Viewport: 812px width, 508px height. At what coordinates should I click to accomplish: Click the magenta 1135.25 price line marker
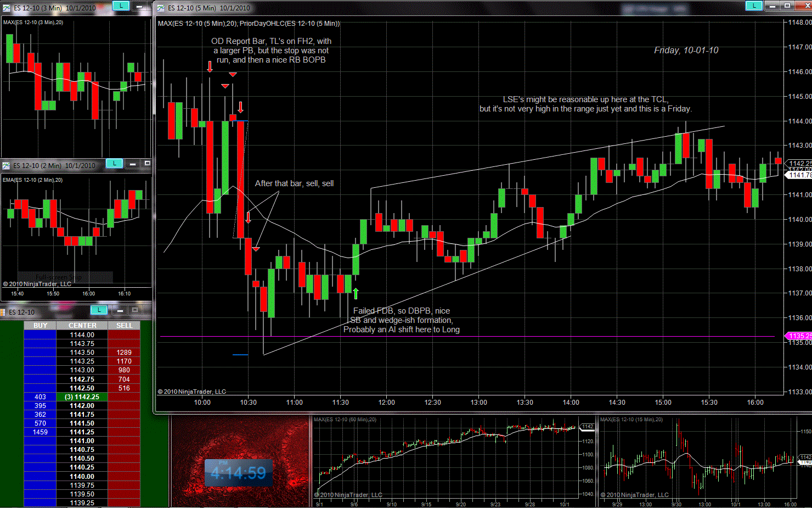(798, 336)
